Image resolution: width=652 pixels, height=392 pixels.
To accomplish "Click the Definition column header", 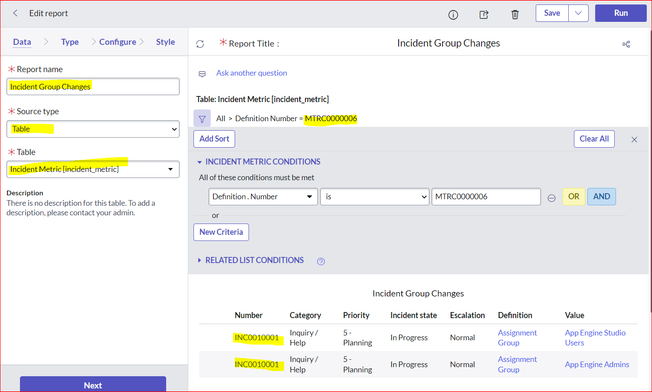I will pos(515,315).
